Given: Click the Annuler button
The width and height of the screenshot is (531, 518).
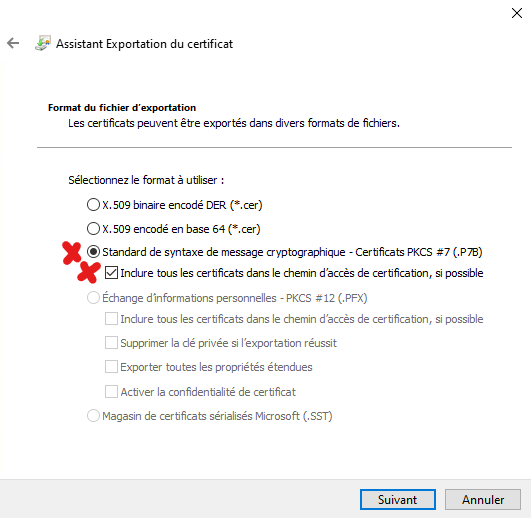Looking at the screenshot, I should click(x=483, y=499).
